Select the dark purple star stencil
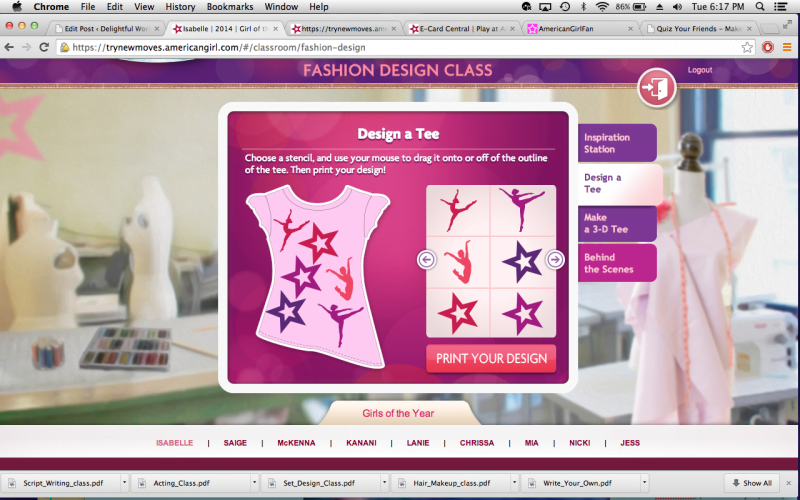 (522, 262)
